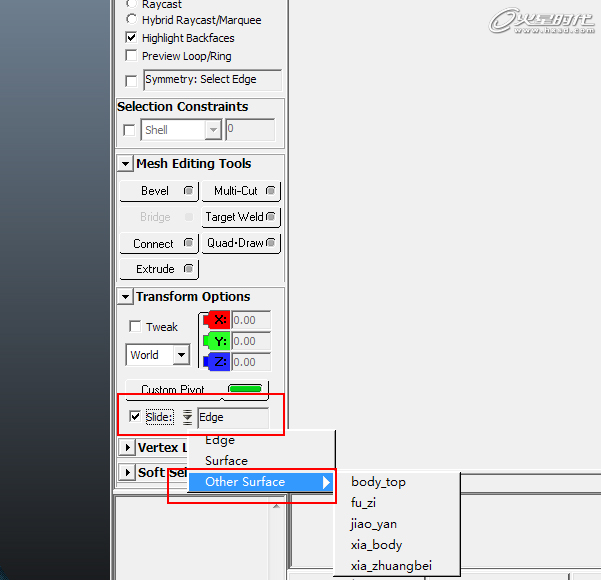
Task: Select Hybrid Raycast/Marquee radio option
Action: [x=131, y=19]
